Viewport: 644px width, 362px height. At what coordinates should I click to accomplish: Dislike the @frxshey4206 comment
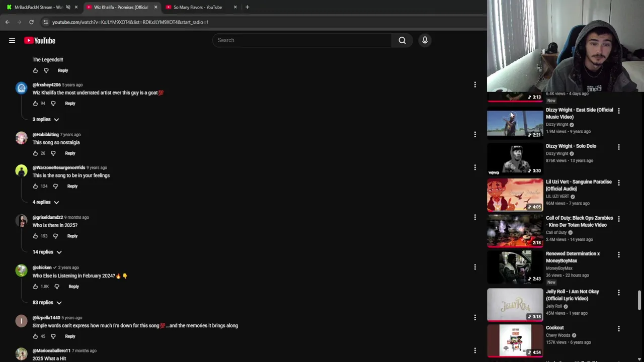(53, 104)
